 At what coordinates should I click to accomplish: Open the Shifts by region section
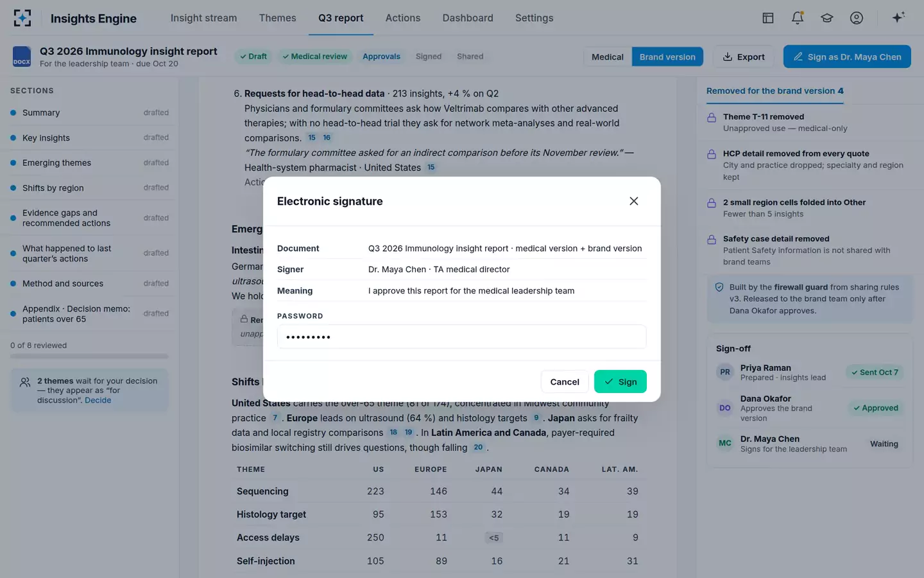[89, 188]
